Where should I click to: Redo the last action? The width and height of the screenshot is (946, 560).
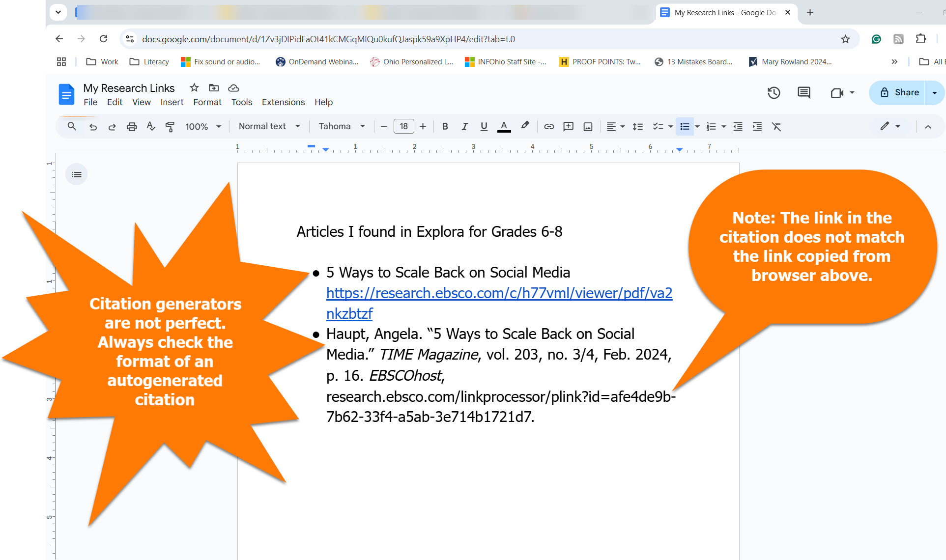[x=112, y=126]
